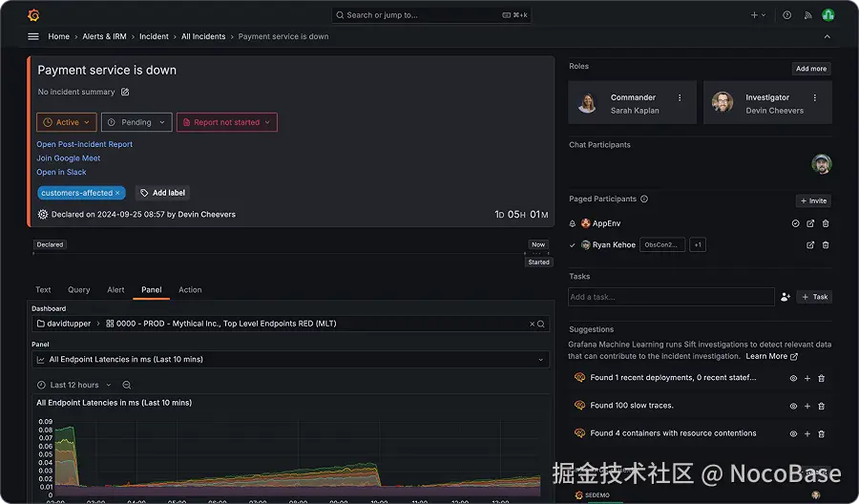
Task: Delete the 100 slow traces suggestion
Action: [x=821, y=406]
